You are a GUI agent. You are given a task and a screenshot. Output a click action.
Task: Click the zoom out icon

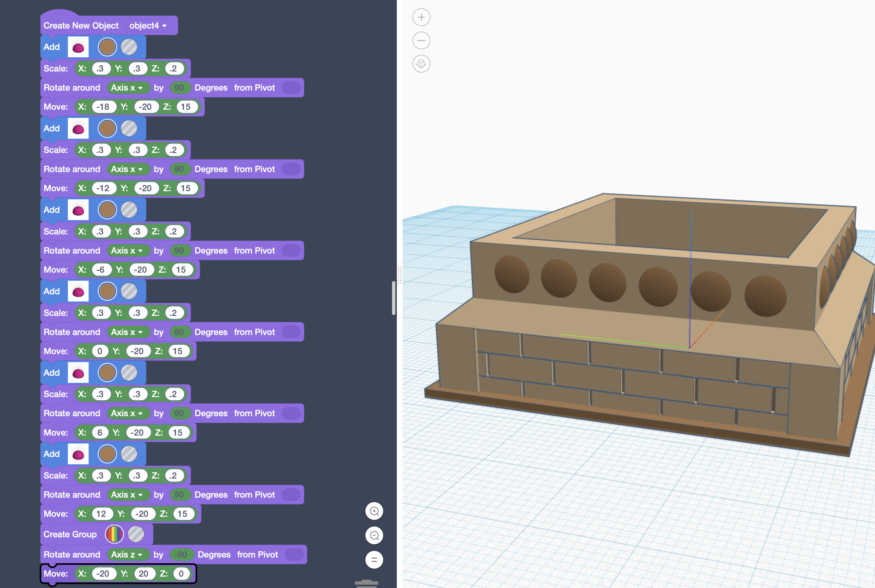click(x=421, y=40)
